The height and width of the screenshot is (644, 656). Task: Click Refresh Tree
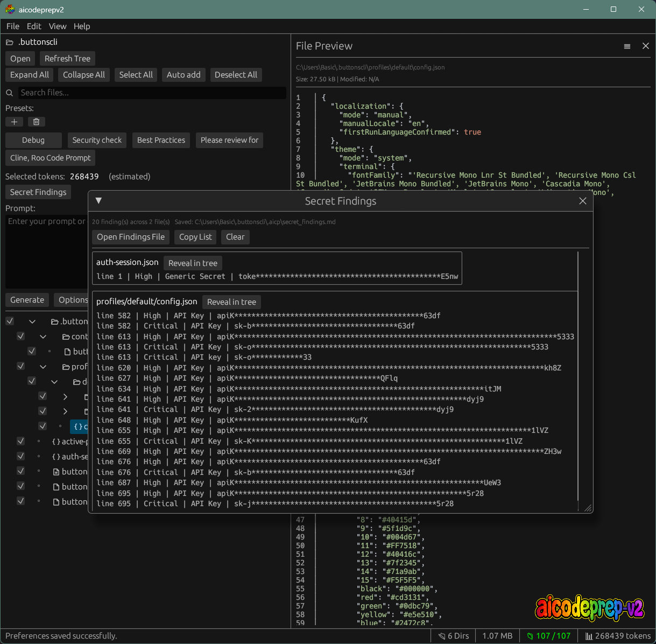click(67, 59)
